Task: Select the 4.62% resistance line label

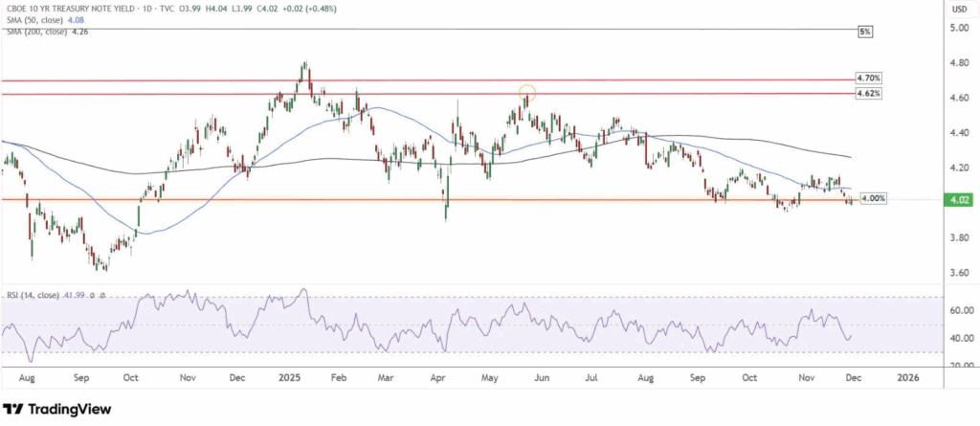Action: tap(867, 94)
